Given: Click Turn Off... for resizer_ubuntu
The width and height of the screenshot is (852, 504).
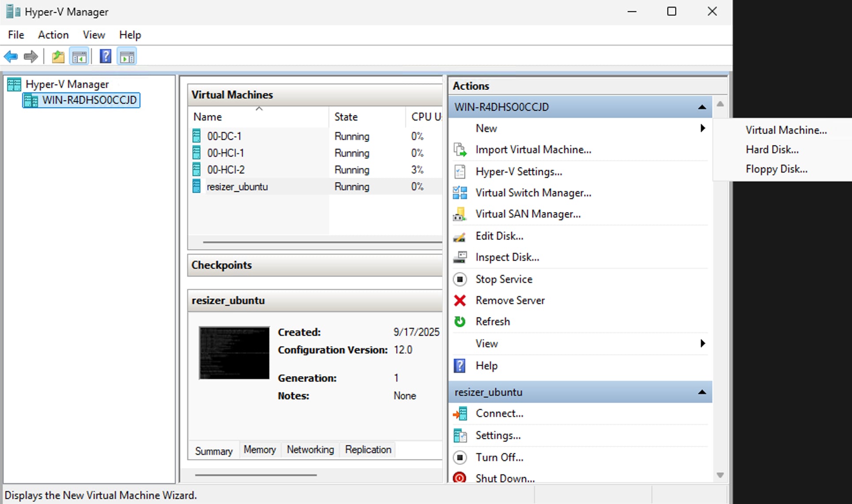Looking at the screenshot, I should (x=499, y=457).
